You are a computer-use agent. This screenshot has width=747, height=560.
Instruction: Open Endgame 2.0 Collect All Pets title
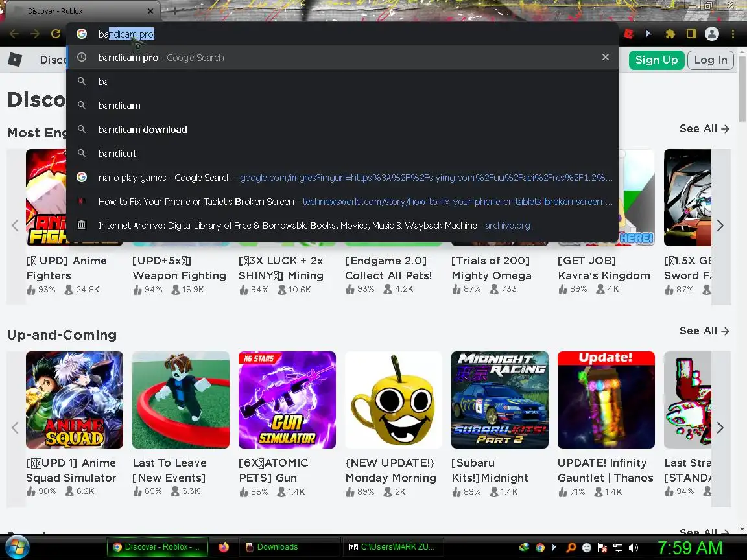[388, 268]
